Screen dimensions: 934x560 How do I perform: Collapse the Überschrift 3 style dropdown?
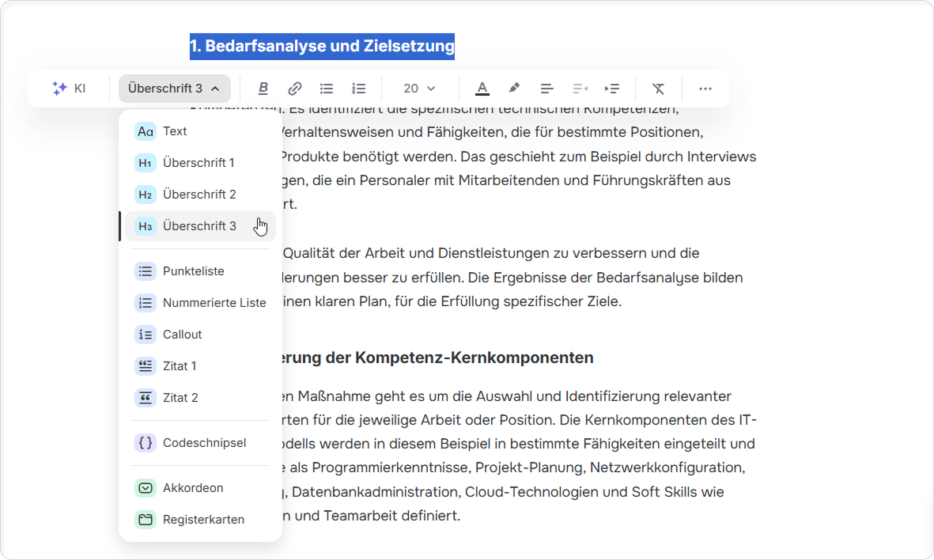174,89
